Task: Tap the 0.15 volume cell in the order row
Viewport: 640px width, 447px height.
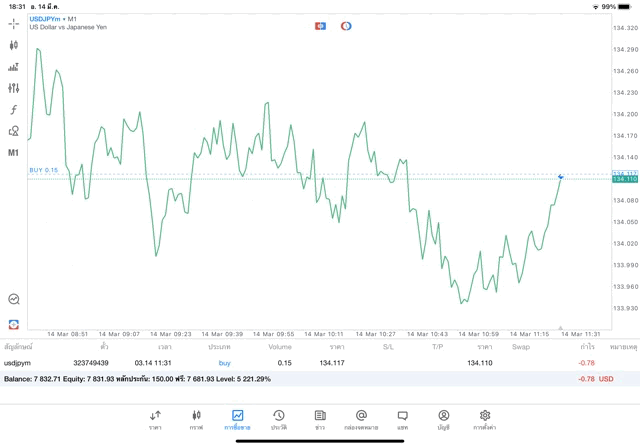Action: (x=284, y=363)
